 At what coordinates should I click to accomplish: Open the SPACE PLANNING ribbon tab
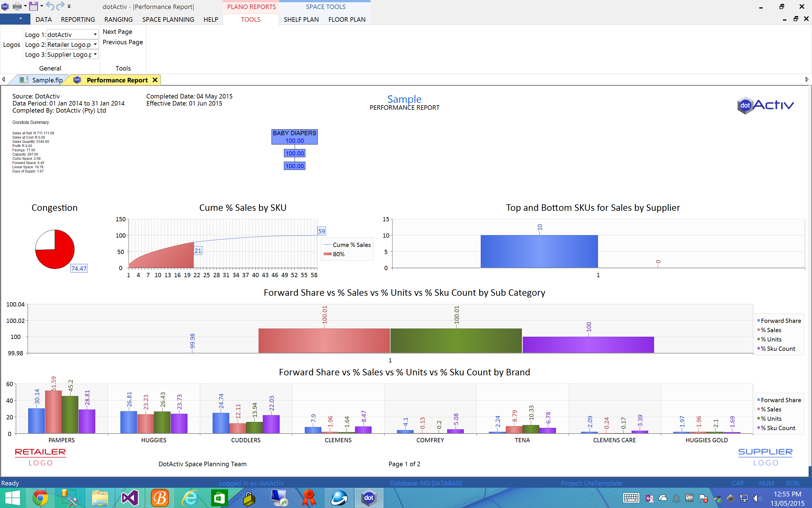[x=168, y=19]
